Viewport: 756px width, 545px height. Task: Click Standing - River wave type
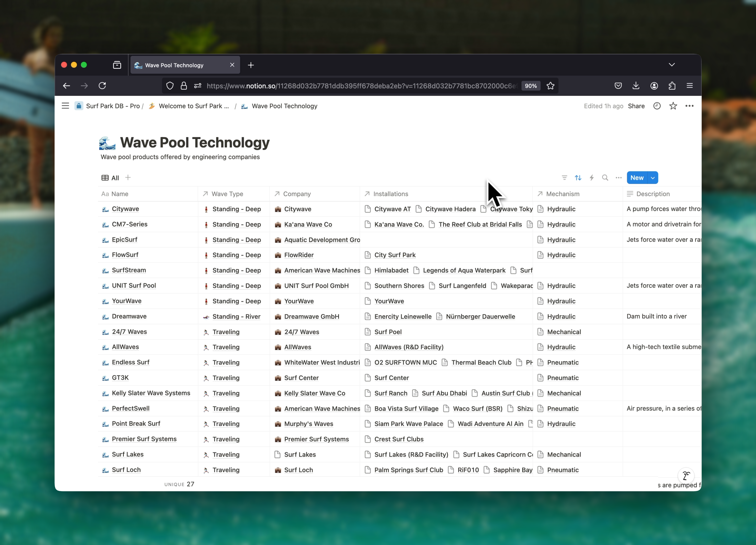[236, 316]
